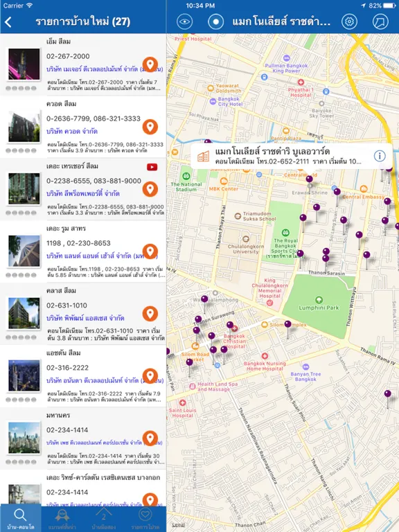Open บริษัท อนันดา ดีเวลลอปเม้นท์ link

(x=105, y=381)
